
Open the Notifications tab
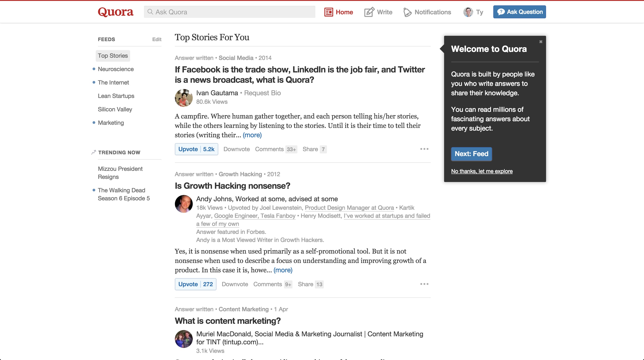(x=427, y=12)
